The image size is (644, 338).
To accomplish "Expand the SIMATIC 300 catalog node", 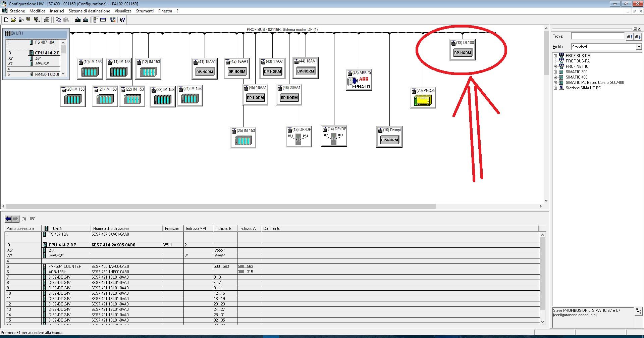I will click(x=555, y=72).
